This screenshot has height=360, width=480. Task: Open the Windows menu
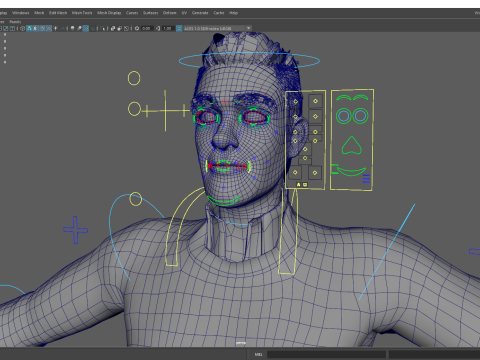20,13
